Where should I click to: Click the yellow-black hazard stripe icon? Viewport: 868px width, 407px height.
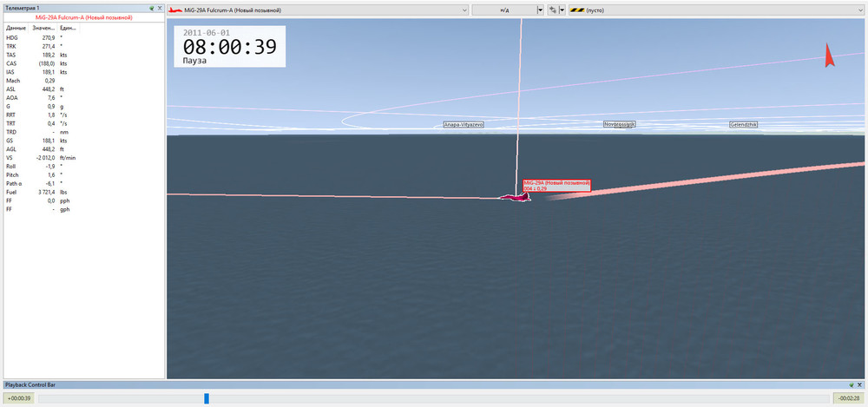pyautogui.click(x=577, y=10)
